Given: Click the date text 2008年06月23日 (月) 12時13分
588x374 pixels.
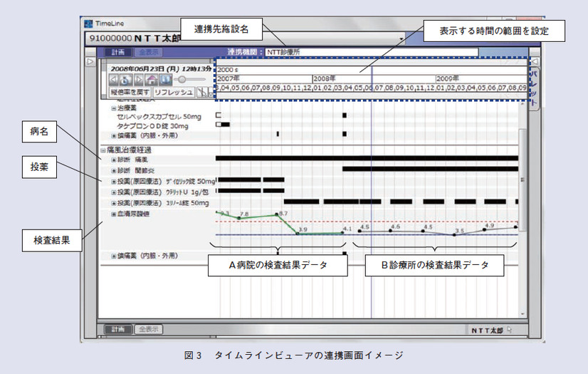Looking at the screenshot, I should [x=162, y=69].
